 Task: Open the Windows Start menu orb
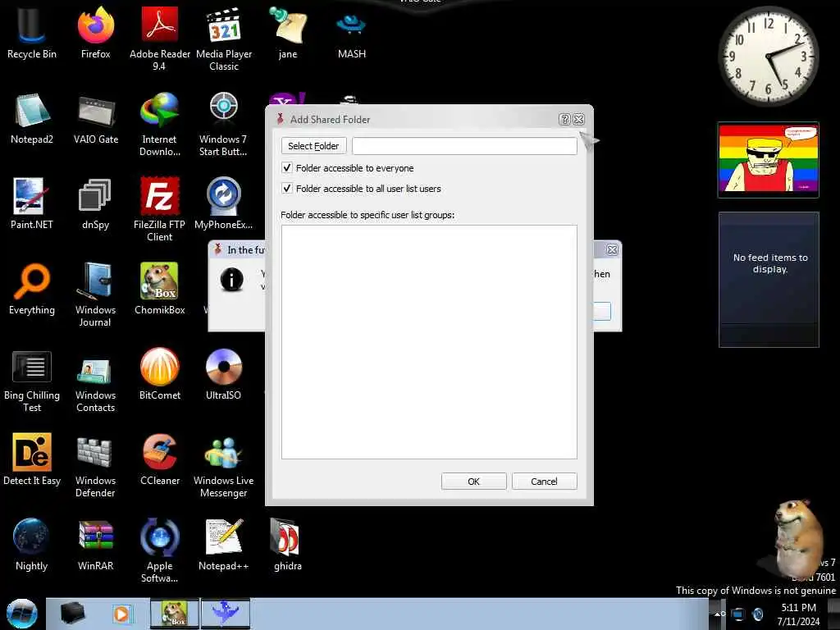[x=21, y=614]
